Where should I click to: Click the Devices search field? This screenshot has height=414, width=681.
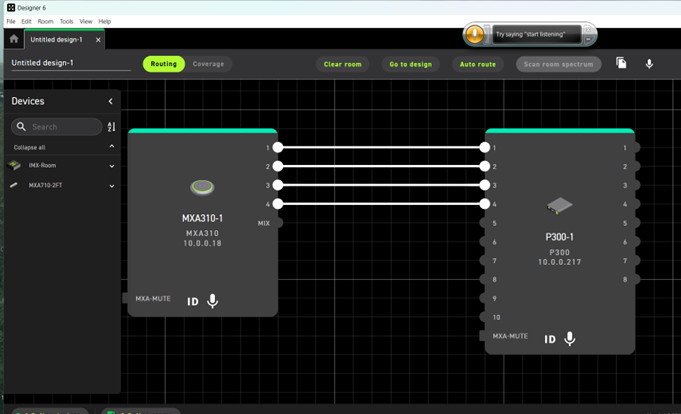56,127
